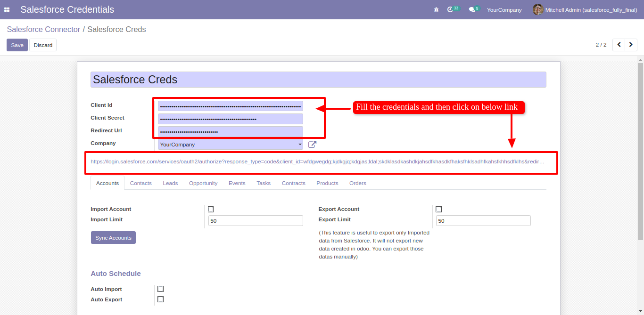Click the Discard button

43,45
